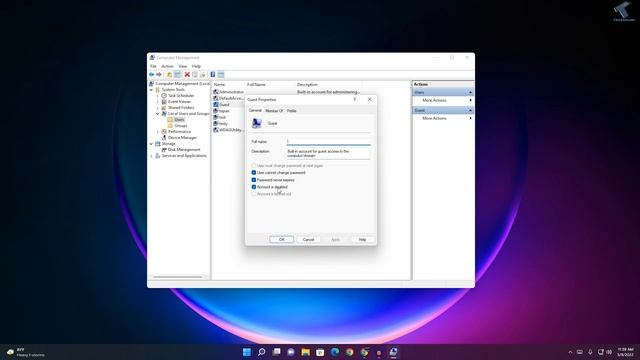640x360 pixels.
Task: Click the Up One Level folder icon
Action: pos(169,75)
